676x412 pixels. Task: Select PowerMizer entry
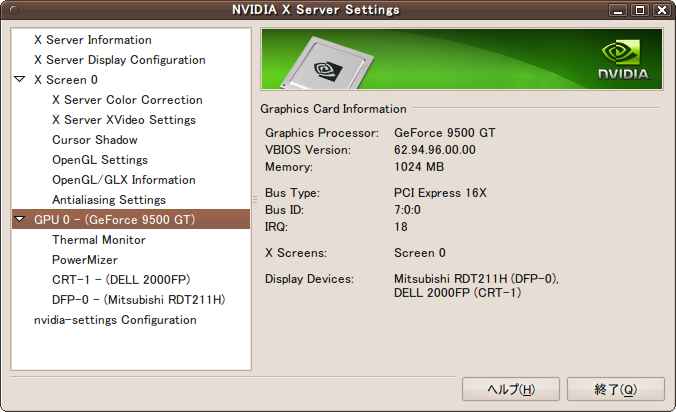tap(84, 260)
